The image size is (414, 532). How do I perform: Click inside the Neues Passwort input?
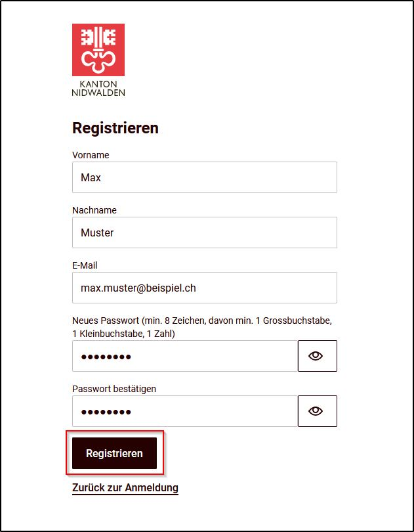(185, 356)
